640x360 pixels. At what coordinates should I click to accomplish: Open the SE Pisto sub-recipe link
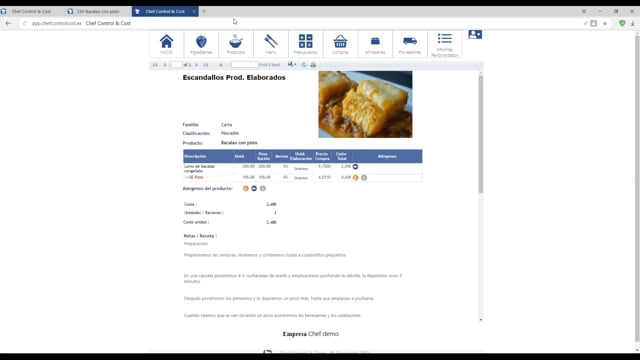(x=194, y=178)
